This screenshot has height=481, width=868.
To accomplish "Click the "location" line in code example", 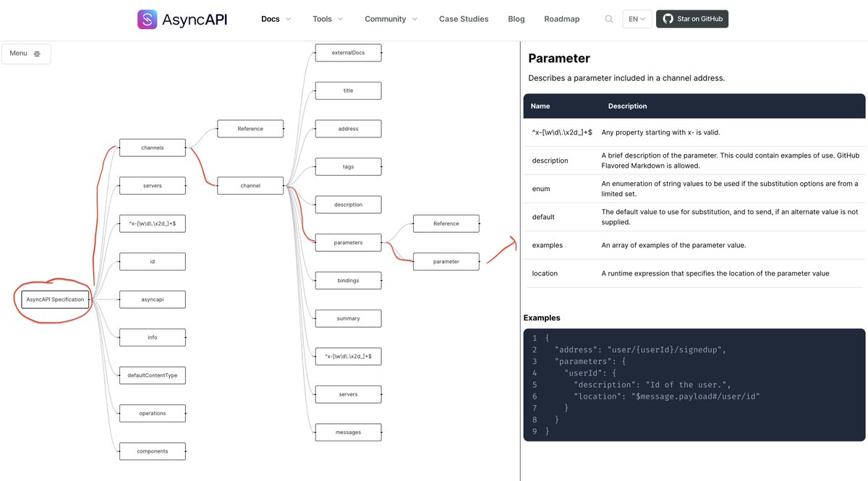I will point(667,396).
